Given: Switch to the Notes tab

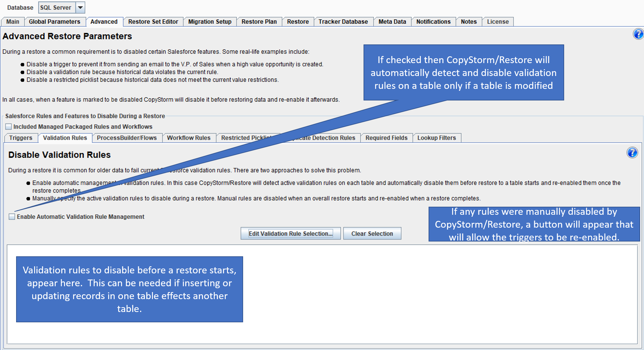Looking at the screenshot, I should coord(469,22).
